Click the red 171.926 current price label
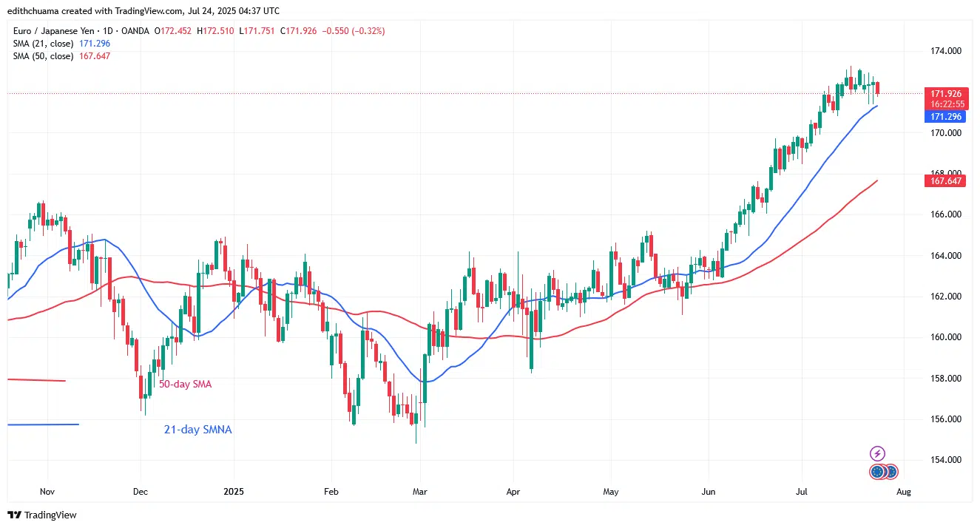The width and height of the screenshot is (980, 528). 944,94
